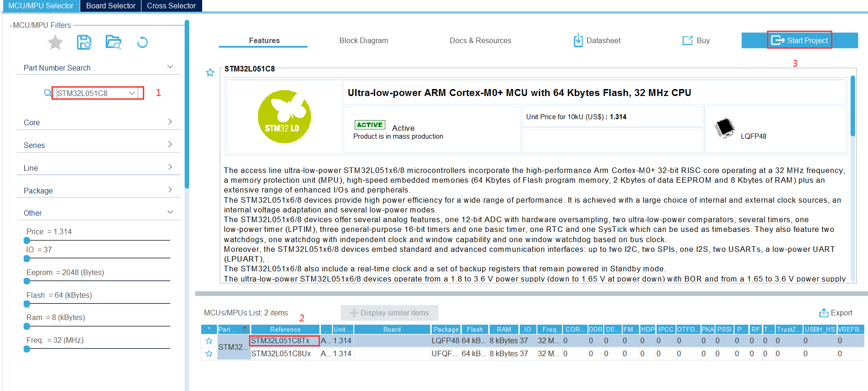
Task: Select the STM32L051C8Tx reference cell
Action: [x=285, y=341]
